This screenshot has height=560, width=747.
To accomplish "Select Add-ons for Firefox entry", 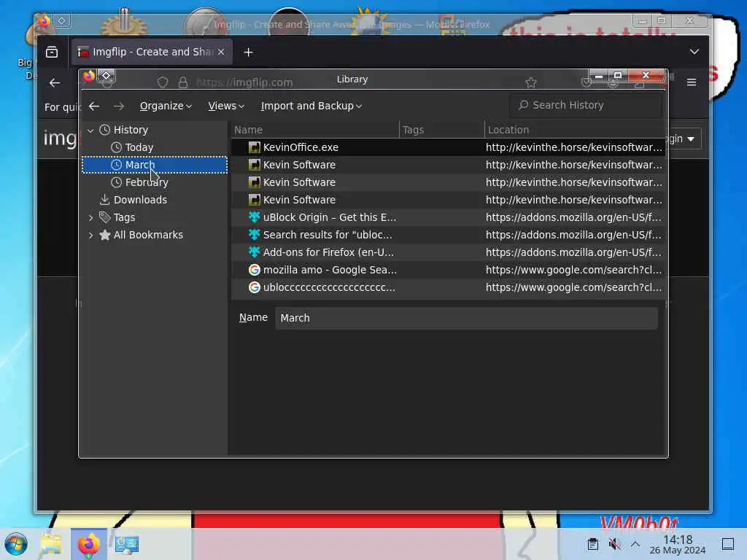I will [448, 252].
